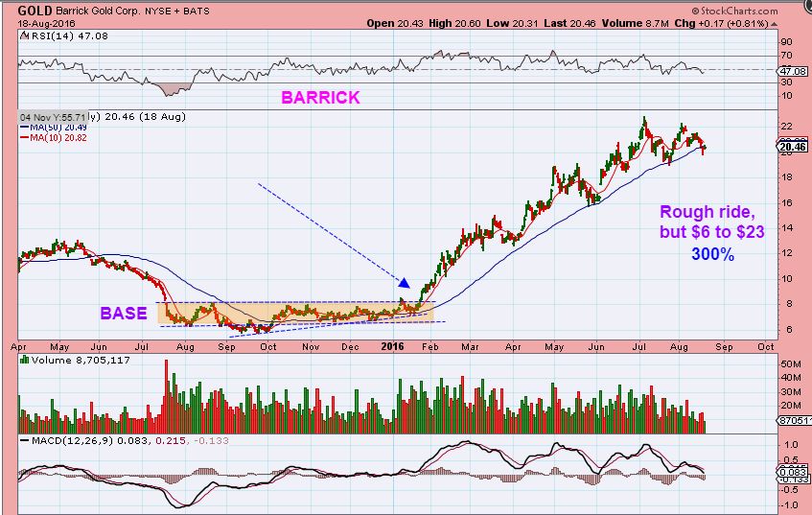This screenshot has height=515, width=812.
Task: Click the 50M volume axis label
Action: coord(791,364)
